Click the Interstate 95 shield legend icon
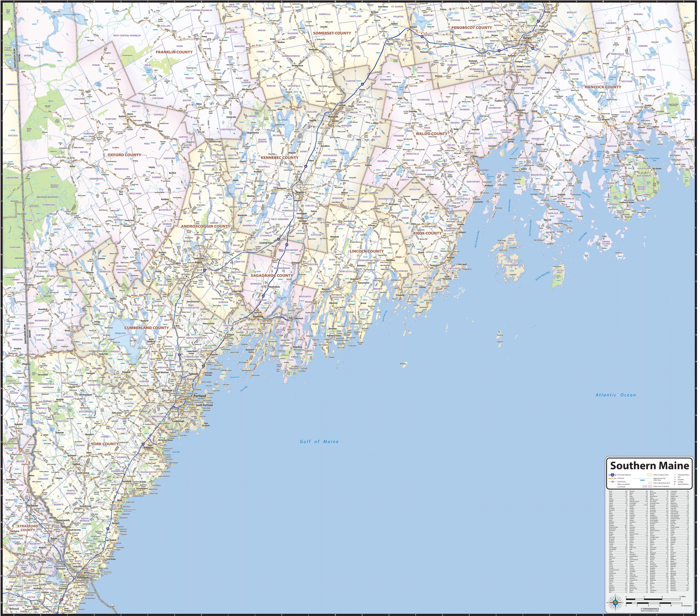Image resolution: width=700 pixels, height=616 pixels. coord(612,475)
